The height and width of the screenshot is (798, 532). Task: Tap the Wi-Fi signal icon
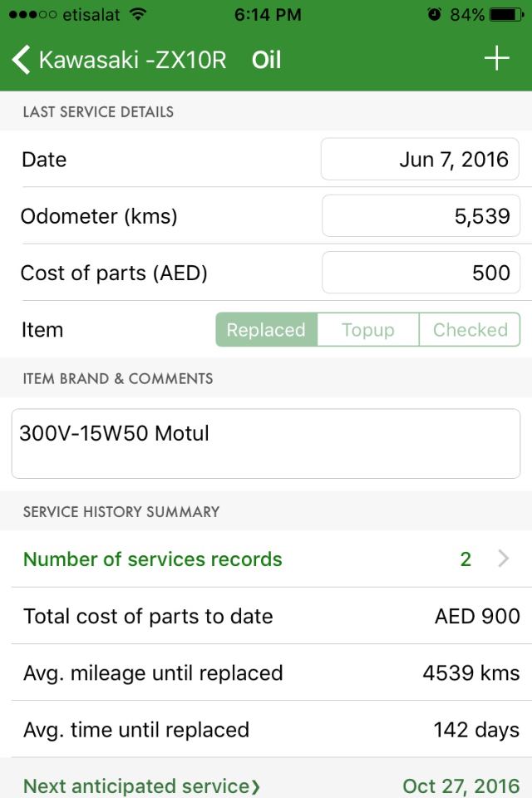137,14
